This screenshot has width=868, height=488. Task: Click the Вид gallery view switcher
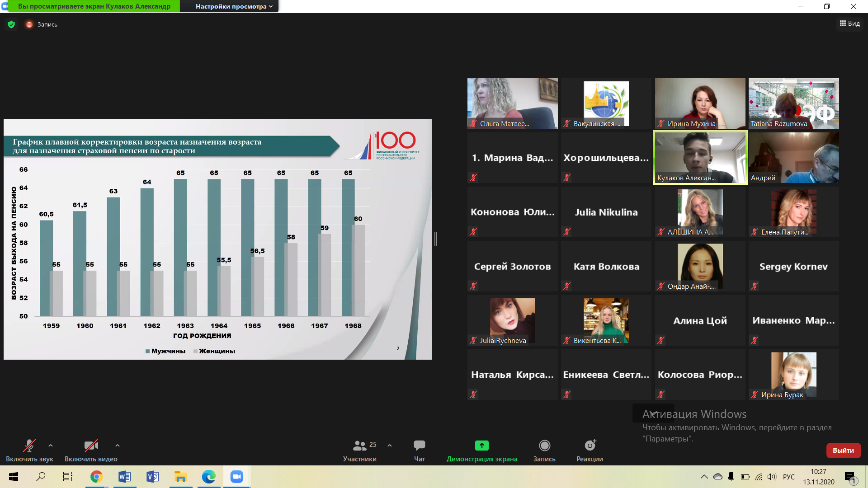point(850,23)
